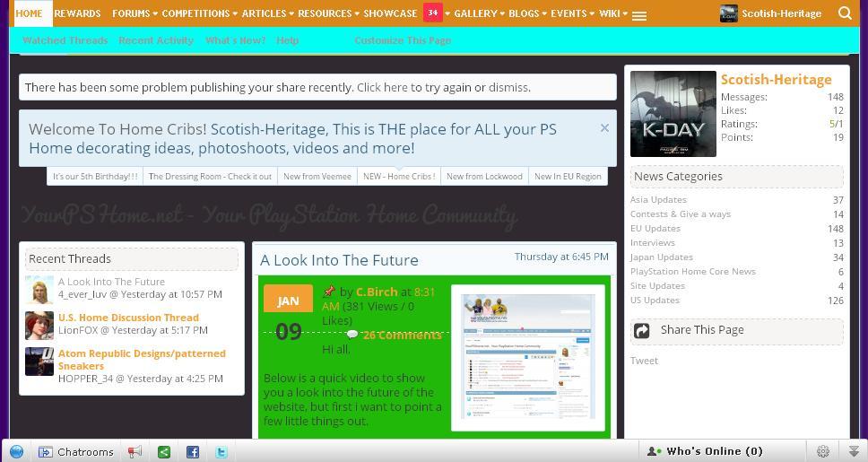Open the article preview screenshot thumbnail
868x462 pixels.
(528, 358)
